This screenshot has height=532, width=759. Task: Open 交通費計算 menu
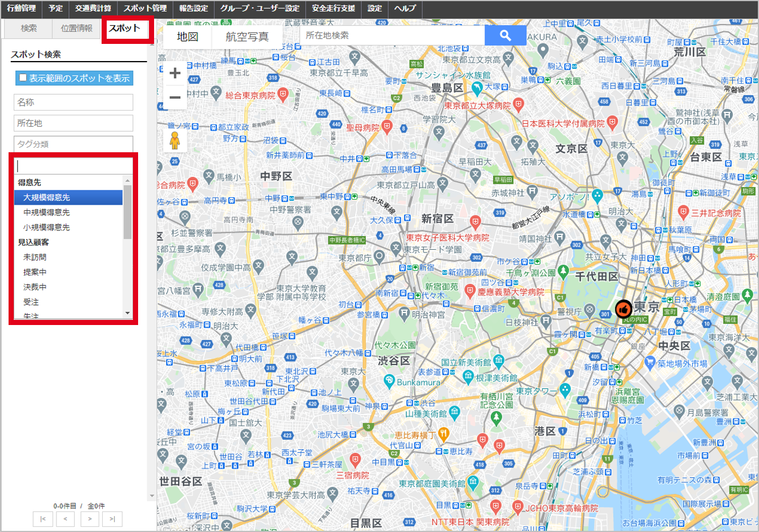point(93,9)
